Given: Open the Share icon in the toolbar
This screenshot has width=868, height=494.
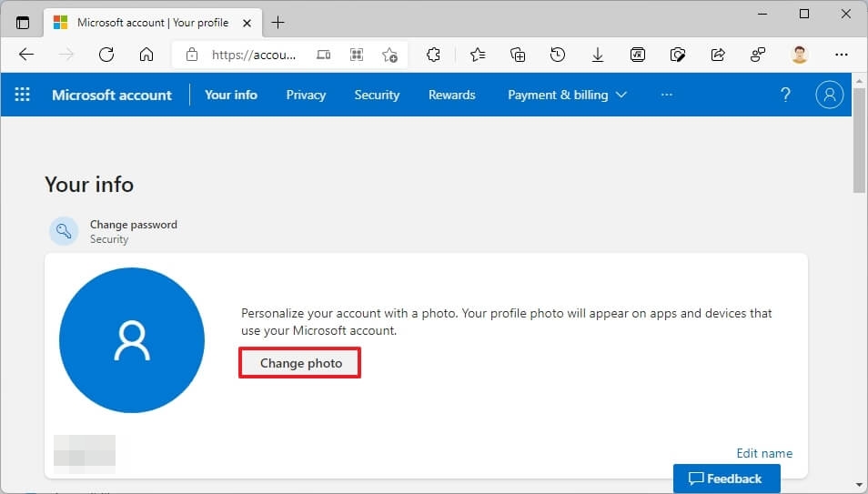Looking at the screenshot, I should pos(718,55).
